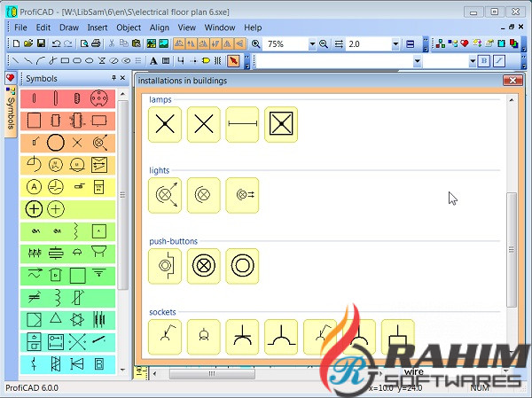
Task: Activate the red selection arrow tool
Action: click(233, 61)
